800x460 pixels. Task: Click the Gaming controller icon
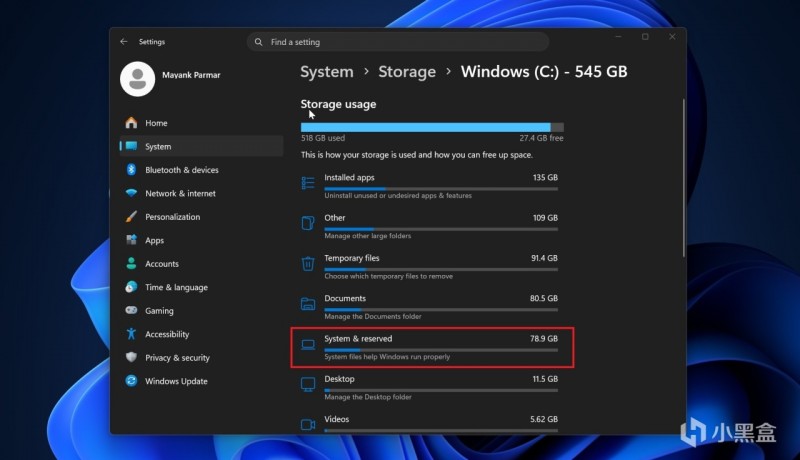point(131,311)
